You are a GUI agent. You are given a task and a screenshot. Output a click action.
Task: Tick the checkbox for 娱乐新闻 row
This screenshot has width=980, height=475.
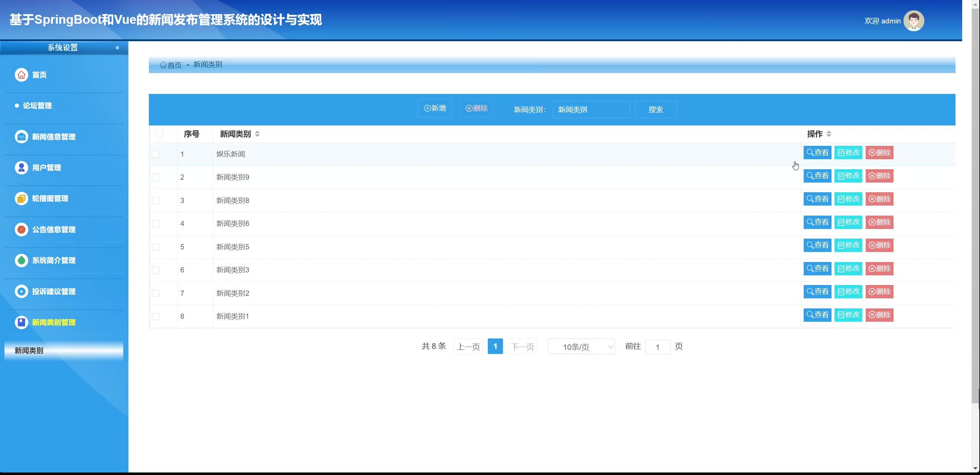pyautogui.click(x=156, y=154)
